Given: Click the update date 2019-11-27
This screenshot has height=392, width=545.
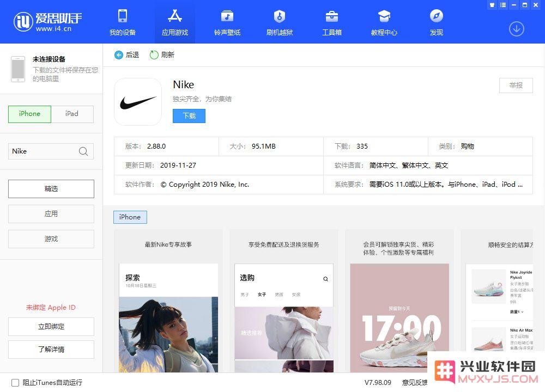Looking at the screenshot, I should (178, 166).
